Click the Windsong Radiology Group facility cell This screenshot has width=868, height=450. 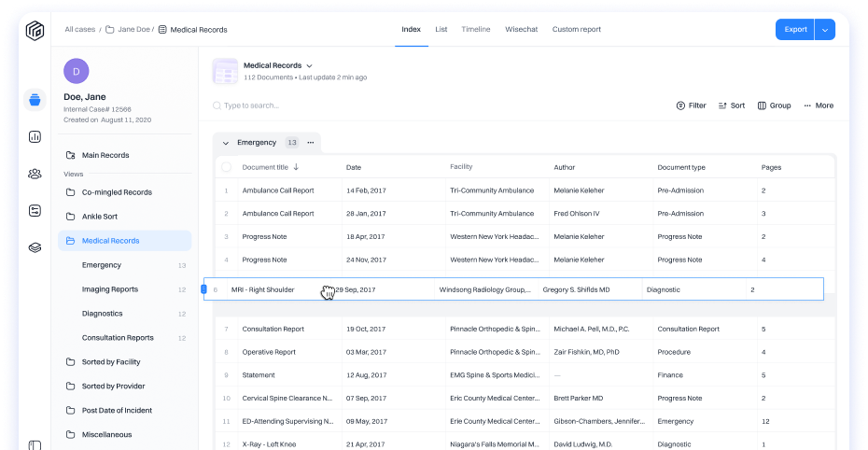tap(486, 289)
